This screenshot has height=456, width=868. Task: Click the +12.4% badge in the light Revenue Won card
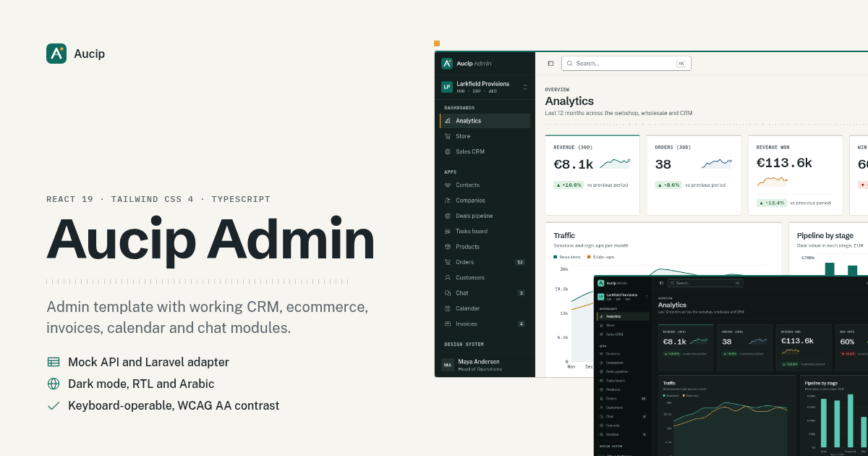(x=771, y=203)
